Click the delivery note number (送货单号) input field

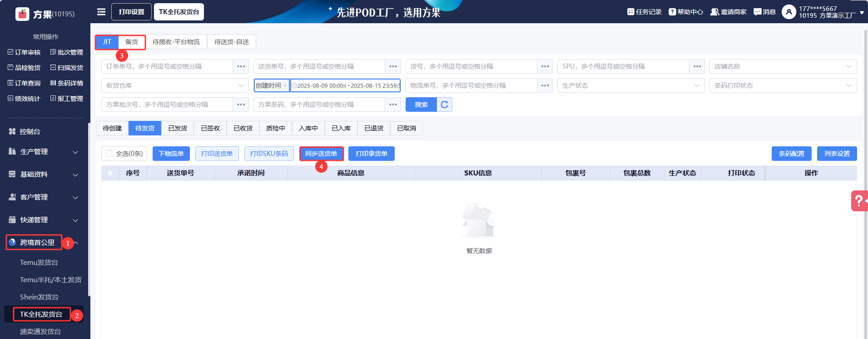(x=319, y=66)
